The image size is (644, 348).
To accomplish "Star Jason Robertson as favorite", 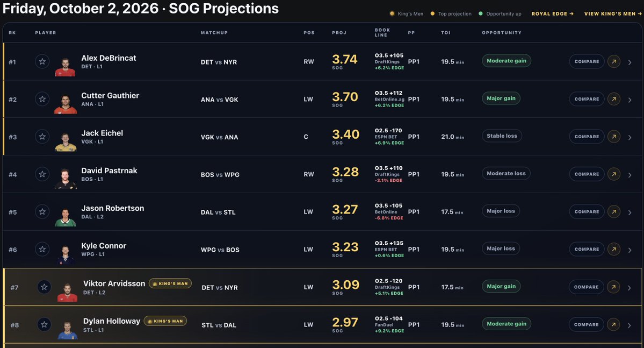I will coord(42,212).
